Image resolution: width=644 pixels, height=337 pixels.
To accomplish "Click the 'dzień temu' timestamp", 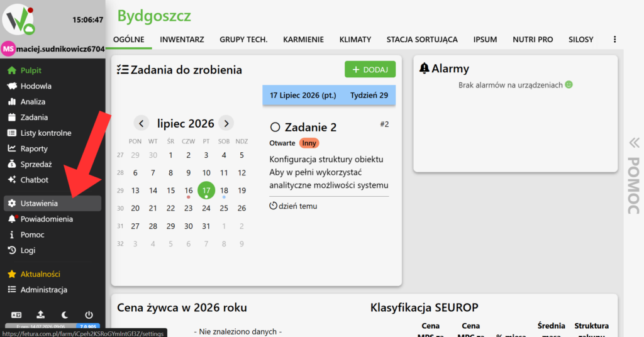I will tap(297, 206).
